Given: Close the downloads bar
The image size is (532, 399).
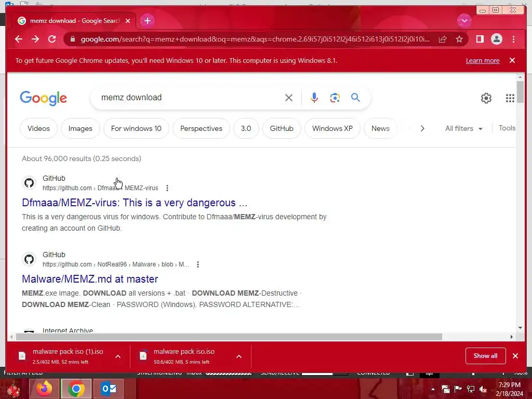Looking at the screenshot, I should [x=515, y=356].
